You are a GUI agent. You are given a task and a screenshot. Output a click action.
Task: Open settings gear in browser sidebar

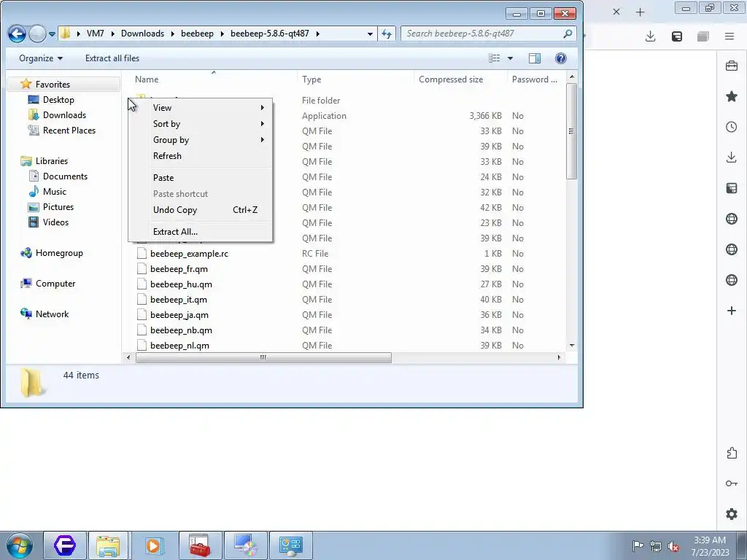pyautogui.click(x=732, y=514)
